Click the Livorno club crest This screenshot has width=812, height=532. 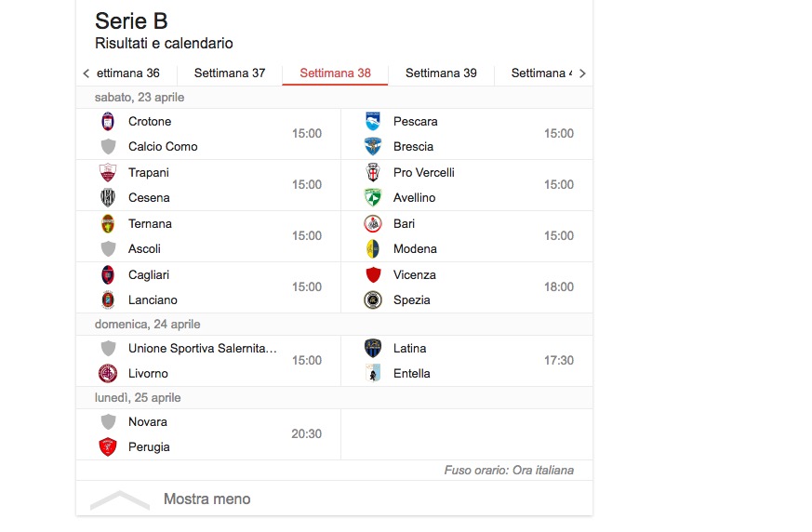(x=108, y=373)
